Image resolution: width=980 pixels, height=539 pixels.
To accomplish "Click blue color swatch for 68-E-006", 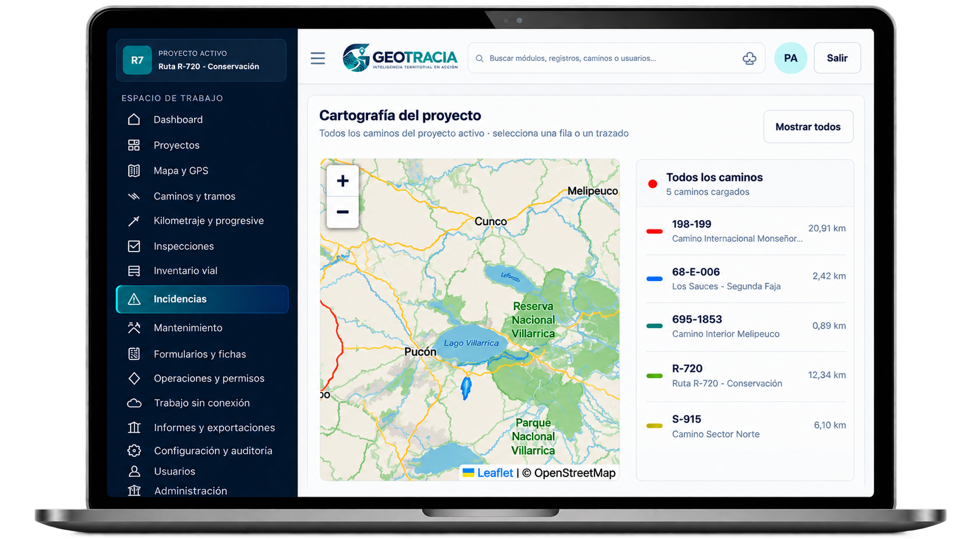I will pos(654,279).
